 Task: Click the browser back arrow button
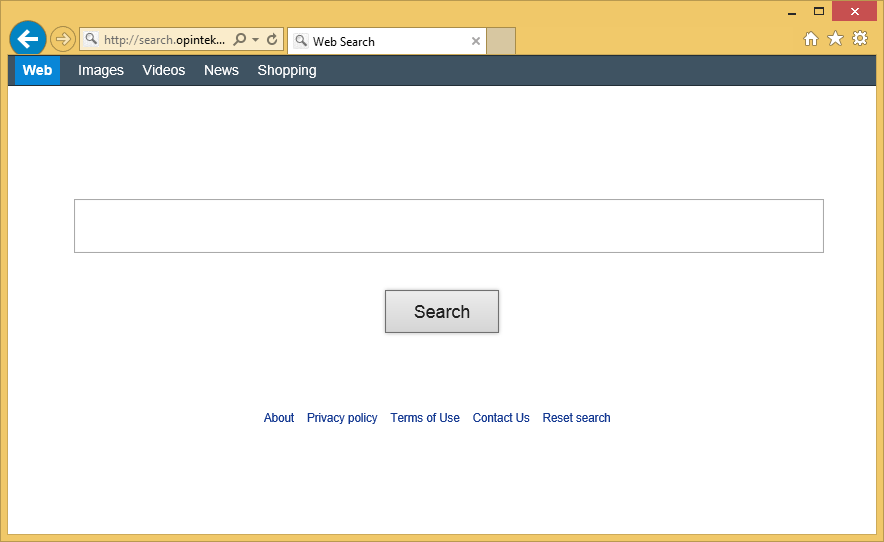(x=28, y=39)
